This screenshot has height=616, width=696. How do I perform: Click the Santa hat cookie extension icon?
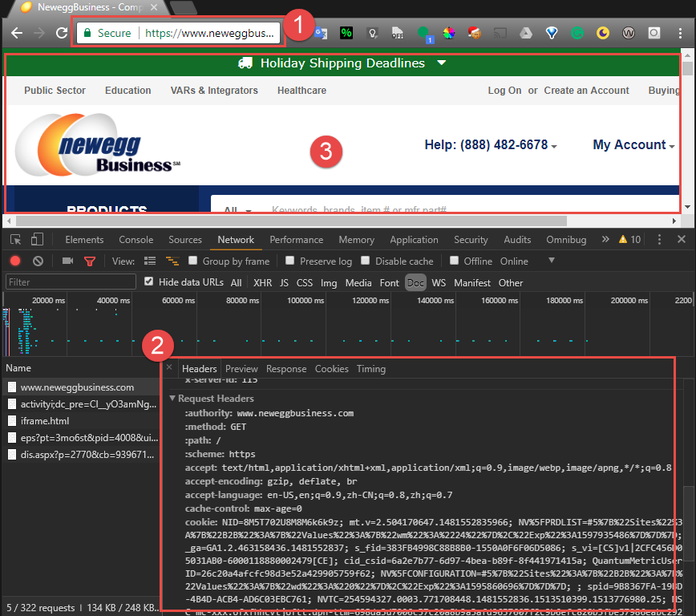(x=475, y=33)
